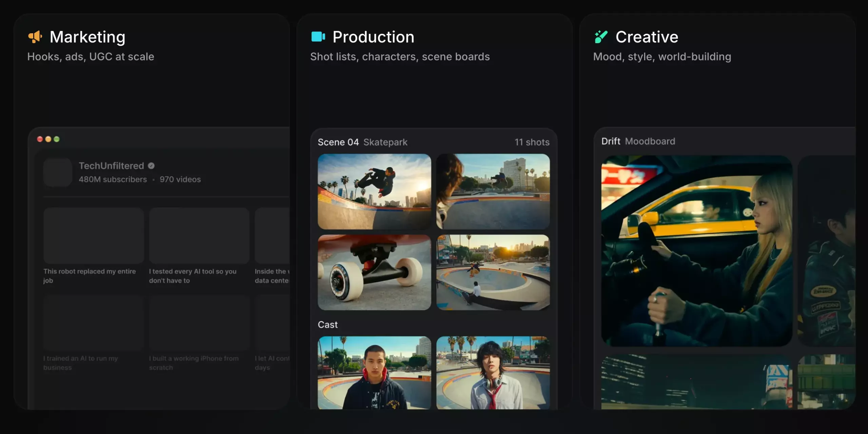Click partially visible title 'Inside the data center'
Viewport: 868px width, 434px height.
pyautogui.click(x=272, y=276)
